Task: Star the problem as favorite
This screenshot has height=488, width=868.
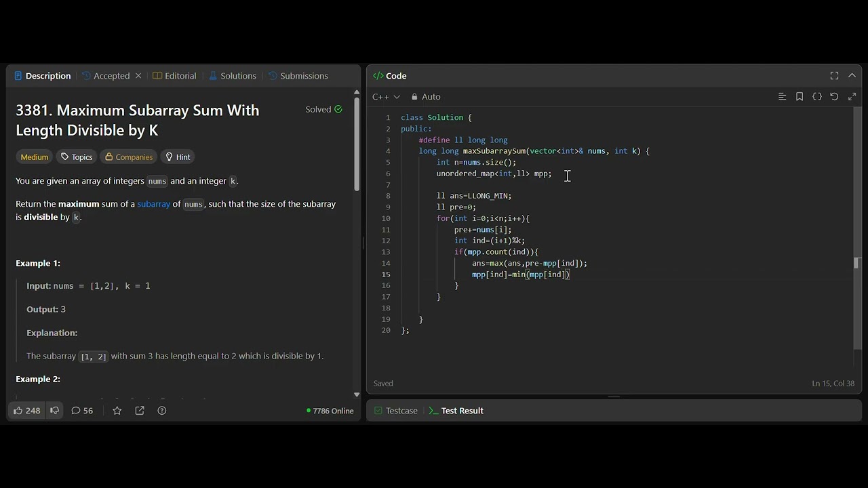Action: pos(117,411)
